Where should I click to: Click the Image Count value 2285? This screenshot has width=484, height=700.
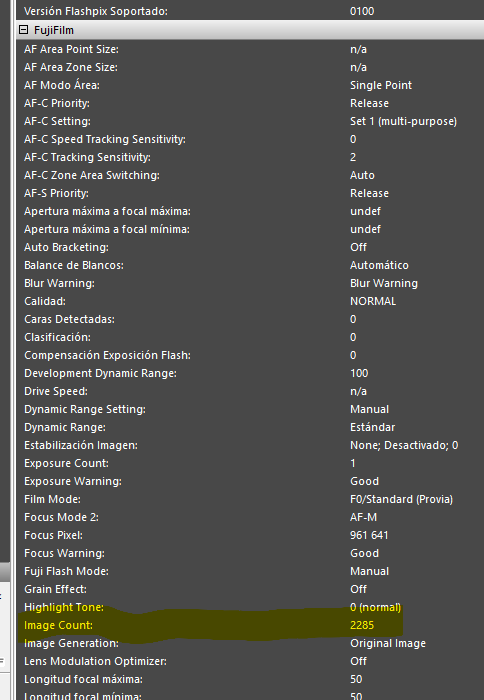click(x=362, y=625)
